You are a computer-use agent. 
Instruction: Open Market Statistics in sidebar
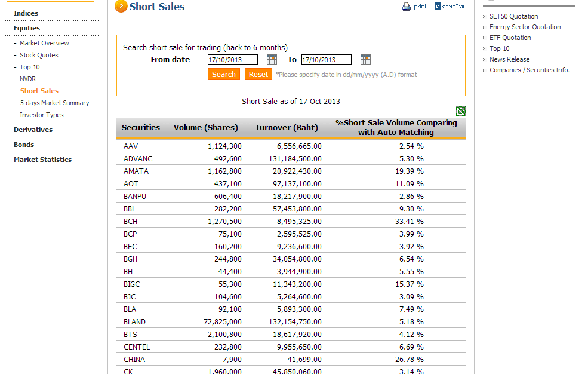[x=42, y=160]
